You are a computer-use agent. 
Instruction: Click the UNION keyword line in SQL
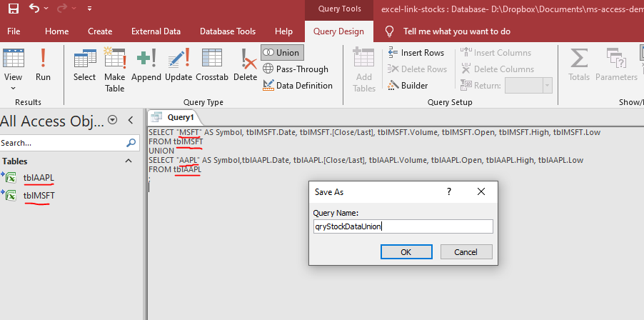click(x=161, y=151)
